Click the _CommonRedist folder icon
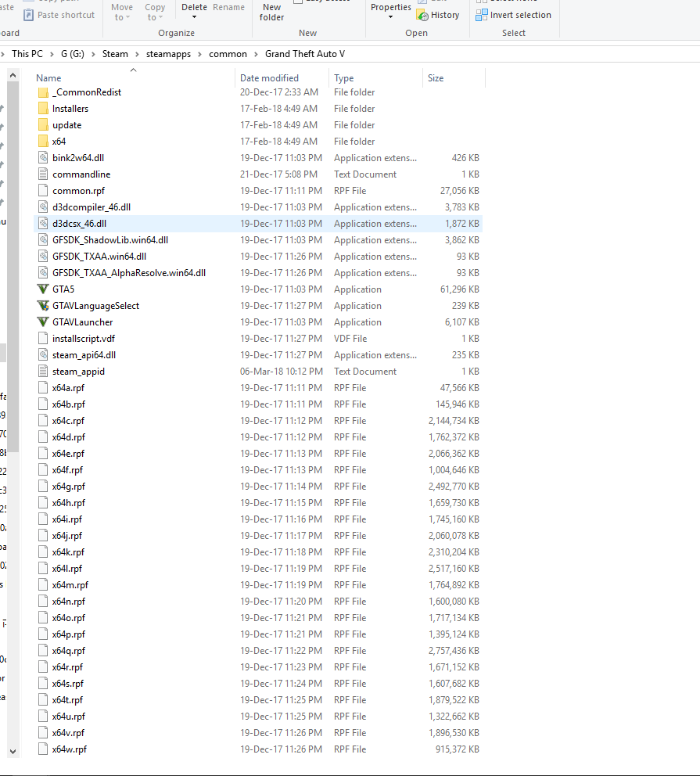The height and width of the screenshot is (776, 700). click(43, 92)
